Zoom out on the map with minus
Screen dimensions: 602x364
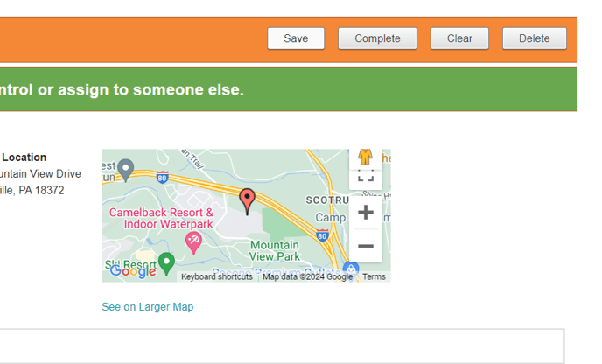tap(366, 246)
